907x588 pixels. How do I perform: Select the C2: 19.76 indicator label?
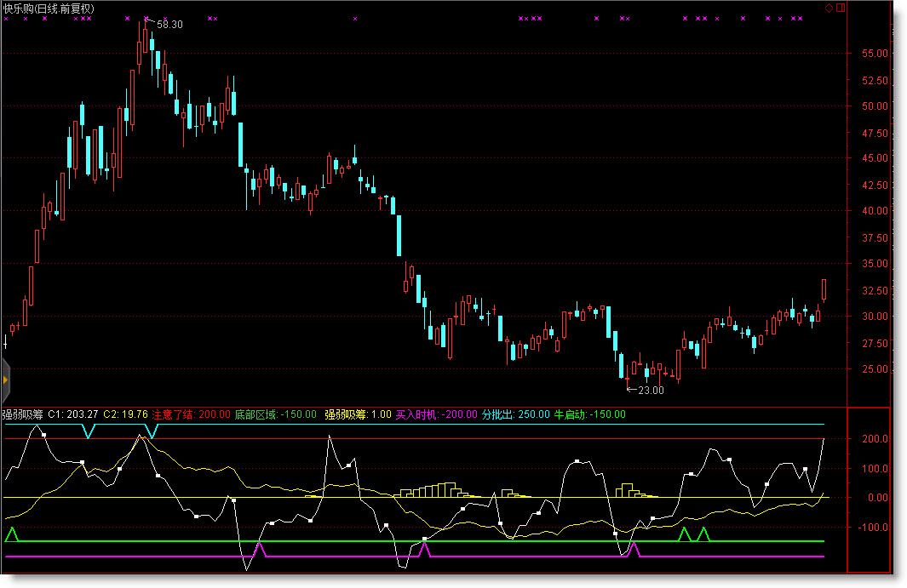pyautogui.click(x=125, y=414)
